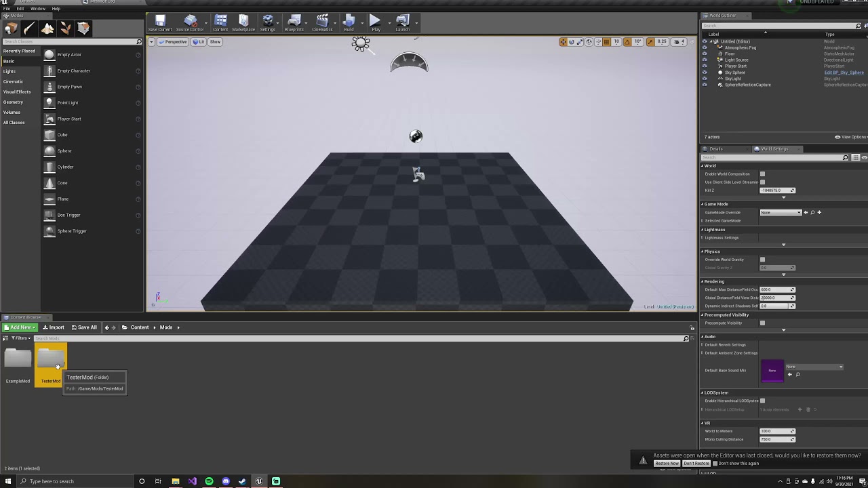The image size is (868, 488).
Task: Open the Marketplace from the toolbar
Action: (x=243, y=23)
